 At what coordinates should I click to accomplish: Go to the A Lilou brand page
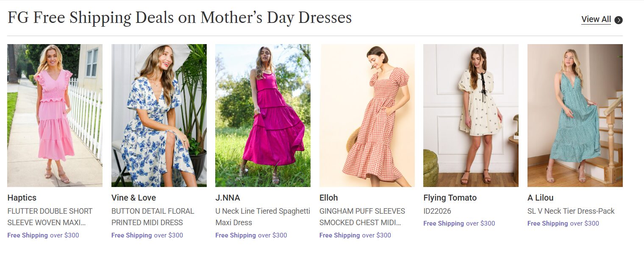(541, 198)
